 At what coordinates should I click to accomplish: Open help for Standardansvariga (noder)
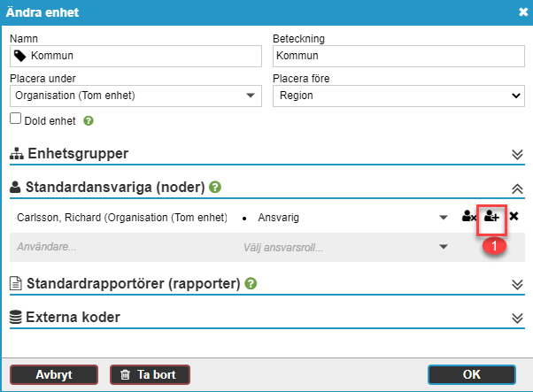[x=215, y=188]
